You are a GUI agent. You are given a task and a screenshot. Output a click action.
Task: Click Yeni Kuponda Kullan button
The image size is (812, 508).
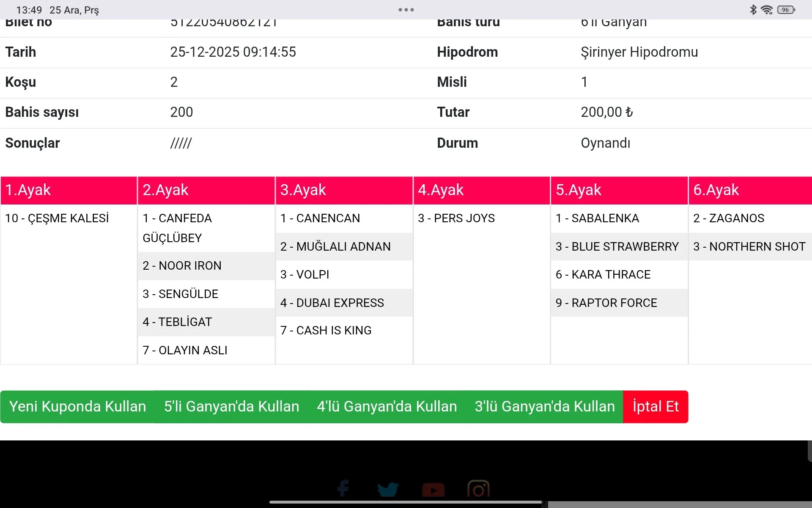[x=77, y=406]
